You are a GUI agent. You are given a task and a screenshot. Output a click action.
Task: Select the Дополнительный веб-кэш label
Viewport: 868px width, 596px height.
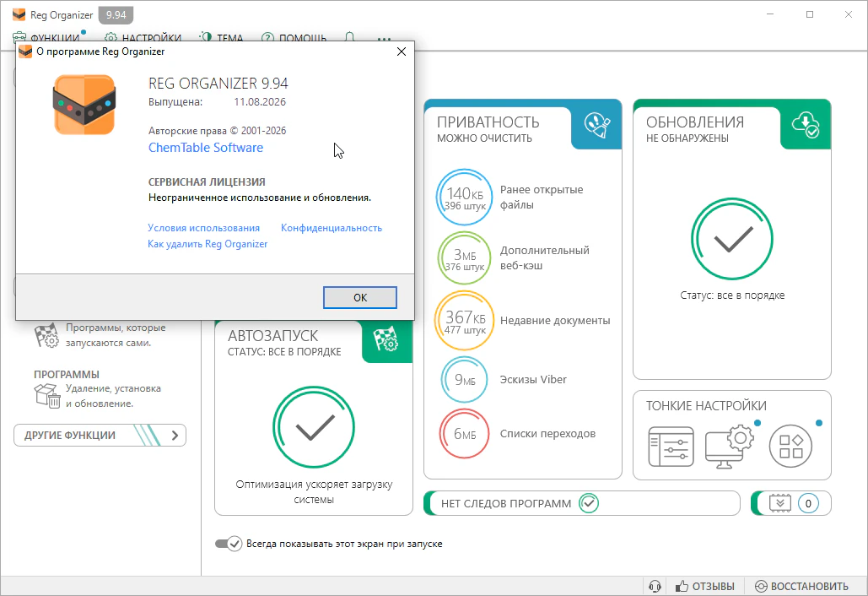(x=545, y=258)
